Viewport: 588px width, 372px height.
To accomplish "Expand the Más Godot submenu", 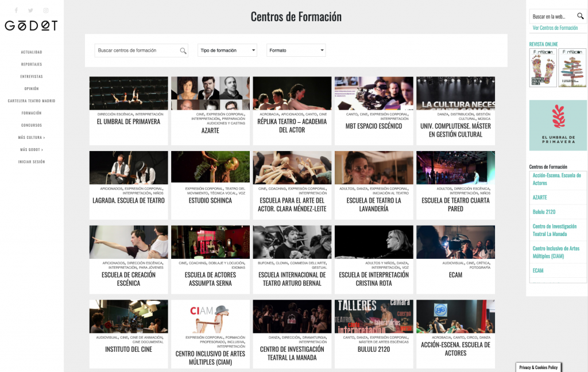I will (32, 150).
